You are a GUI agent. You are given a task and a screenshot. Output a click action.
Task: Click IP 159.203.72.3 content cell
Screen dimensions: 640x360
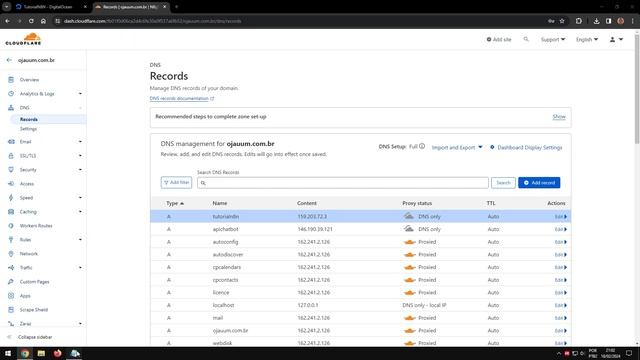[312, 217]
